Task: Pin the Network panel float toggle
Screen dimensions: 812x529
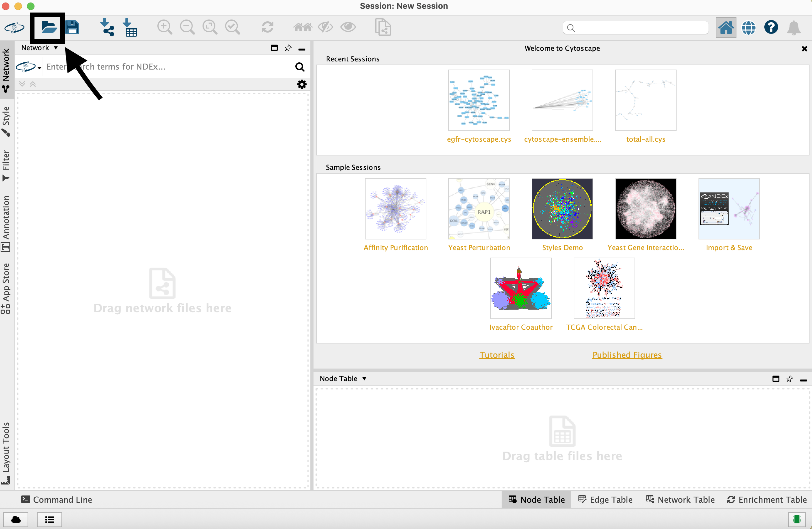Action: (x=288, y=48)
